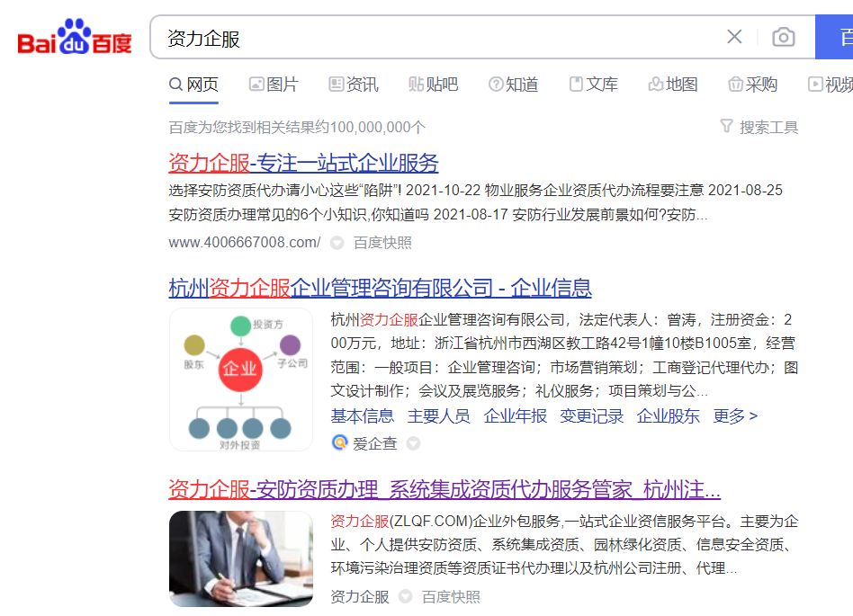
Task: Click the 爱企查 logo icon
Action: point(339,443)
